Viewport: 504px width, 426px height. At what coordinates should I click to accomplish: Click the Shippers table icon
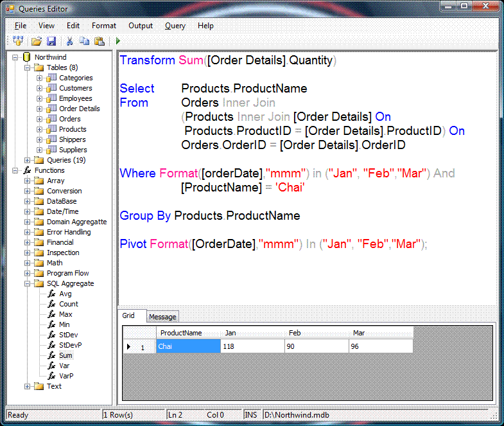51,139
